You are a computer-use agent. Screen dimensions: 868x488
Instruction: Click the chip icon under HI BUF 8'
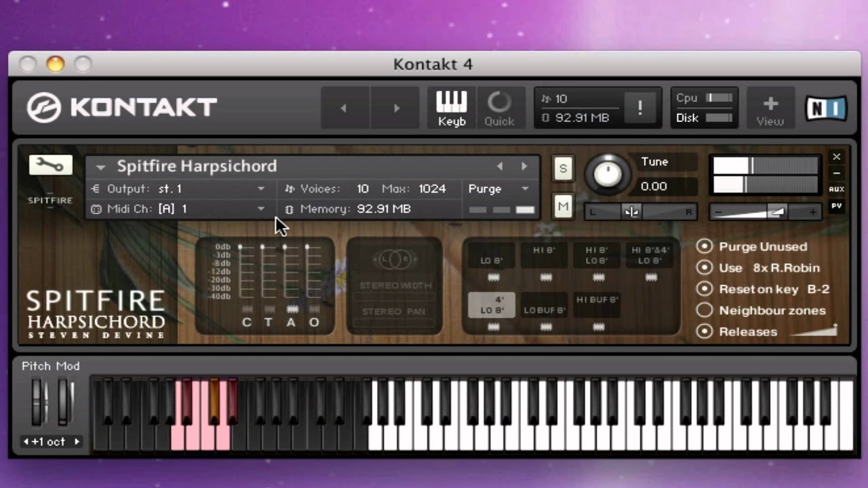(598, 327)
